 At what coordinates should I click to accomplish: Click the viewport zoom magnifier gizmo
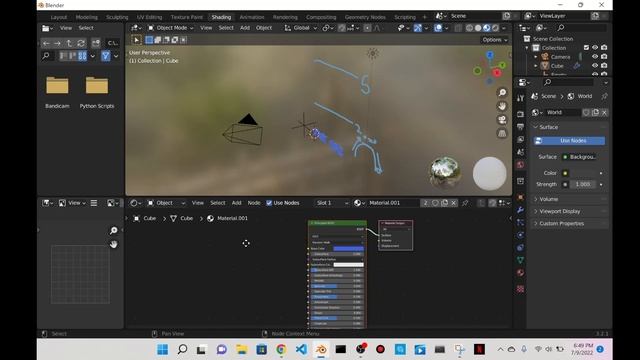[502, 93]
